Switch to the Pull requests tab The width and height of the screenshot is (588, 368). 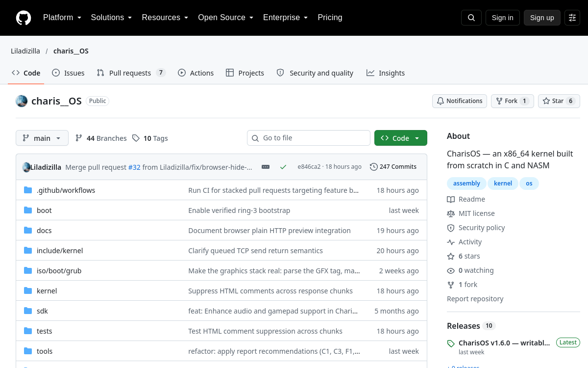(x=131, y=73)
